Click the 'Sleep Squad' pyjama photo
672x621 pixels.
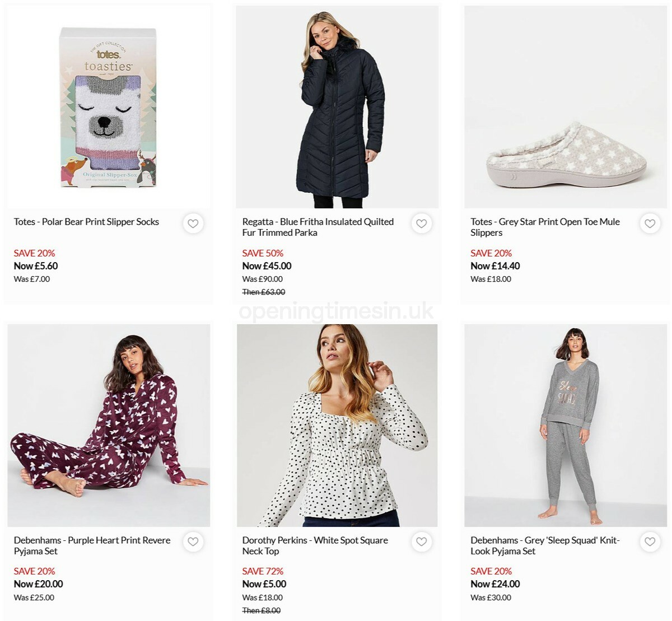566,426
